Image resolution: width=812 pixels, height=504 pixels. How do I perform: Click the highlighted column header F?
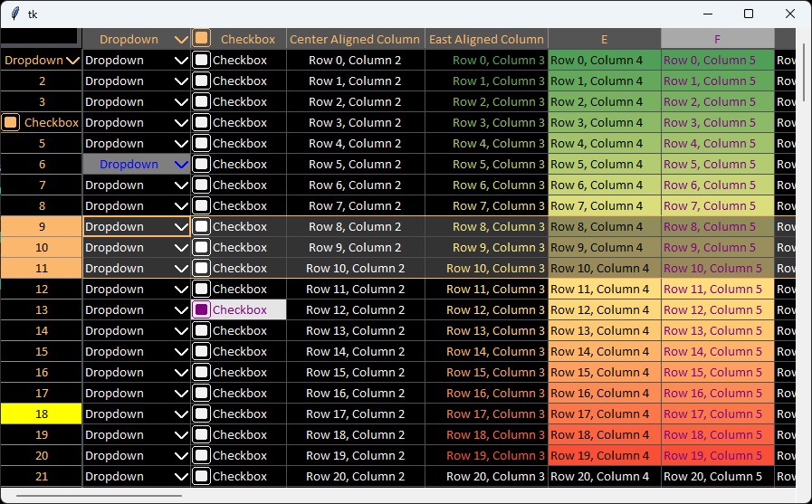717,39
